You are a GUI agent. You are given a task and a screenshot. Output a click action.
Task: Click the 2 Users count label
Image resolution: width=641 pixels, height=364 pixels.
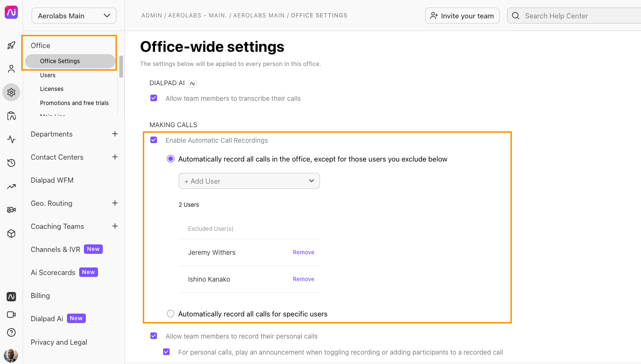pyautogui.click(x=189, y=205)
